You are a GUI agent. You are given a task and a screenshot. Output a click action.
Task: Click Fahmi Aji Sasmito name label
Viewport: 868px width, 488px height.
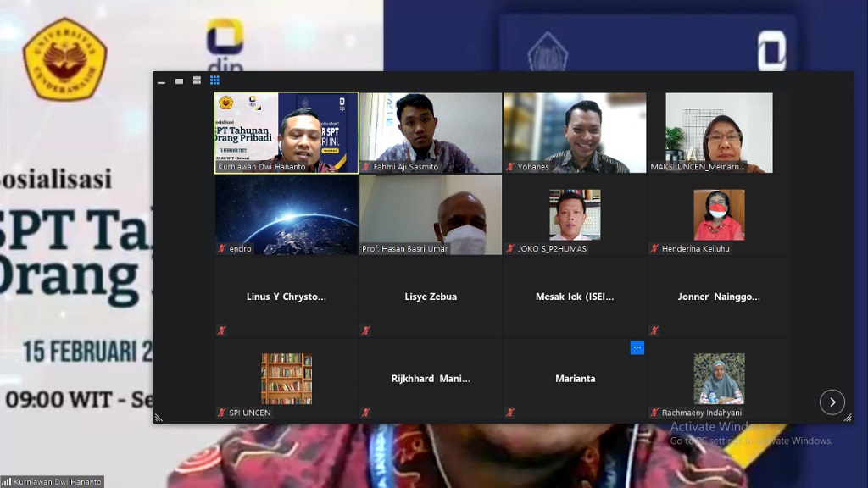pos(406,167)
